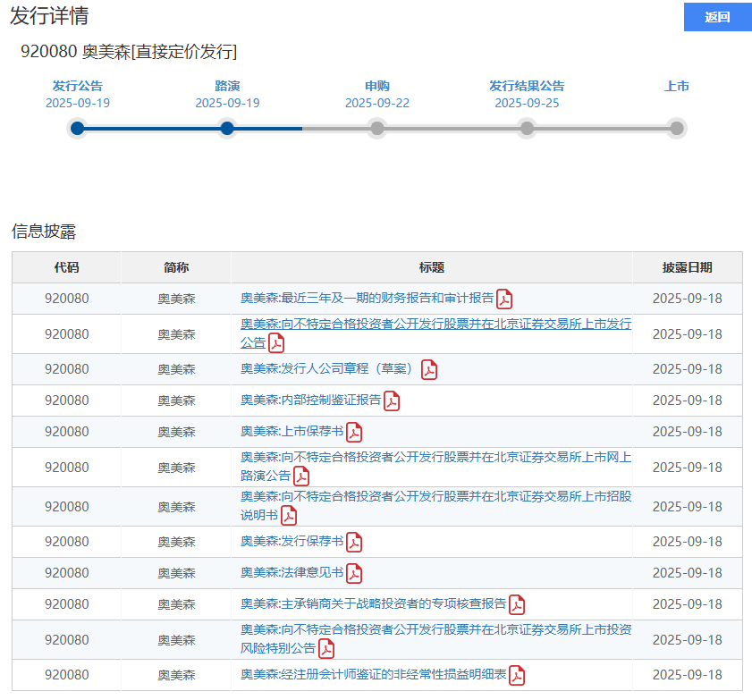Open the 主承销商关于战略投资者的专项核查报告 title link
The image size is (752, 700).
(x=373, y=603)
